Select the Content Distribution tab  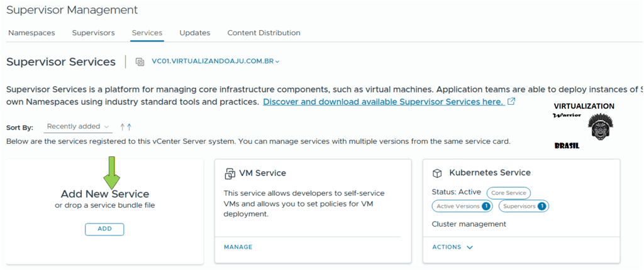point(264,33)
